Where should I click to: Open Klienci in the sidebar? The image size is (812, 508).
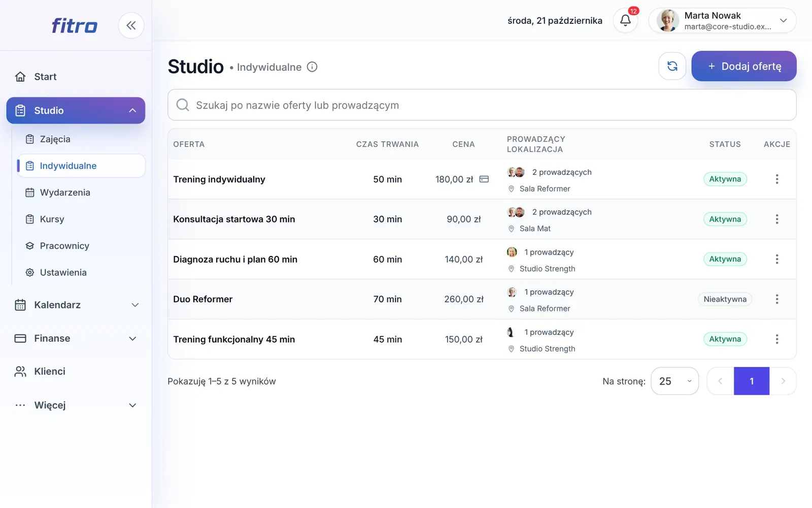coord(76,371)
